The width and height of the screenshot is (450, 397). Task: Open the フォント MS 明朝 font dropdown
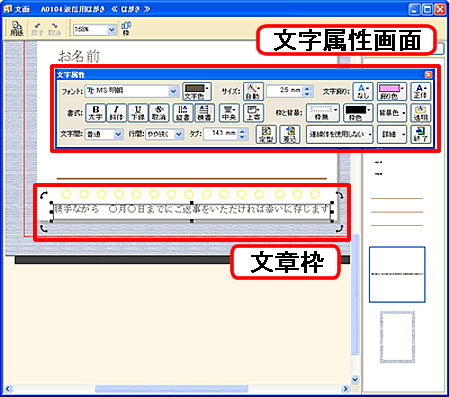tap(173, 91)
